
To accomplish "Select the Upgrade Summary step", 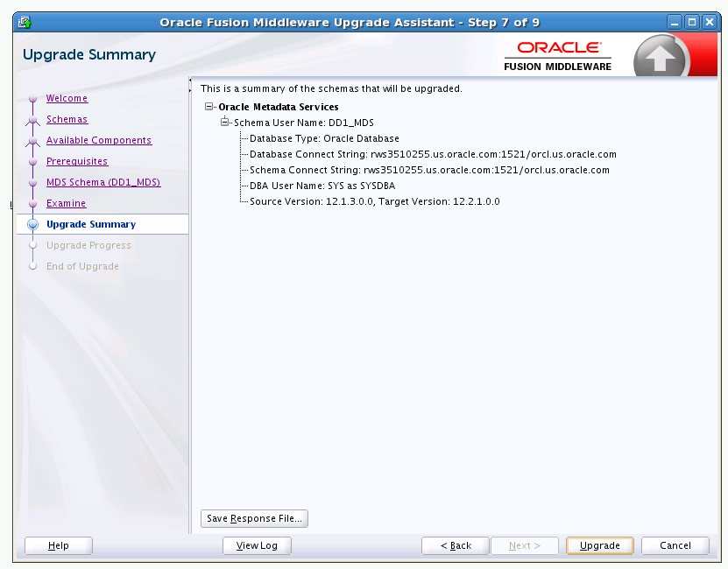I will (x=91, y=224).
